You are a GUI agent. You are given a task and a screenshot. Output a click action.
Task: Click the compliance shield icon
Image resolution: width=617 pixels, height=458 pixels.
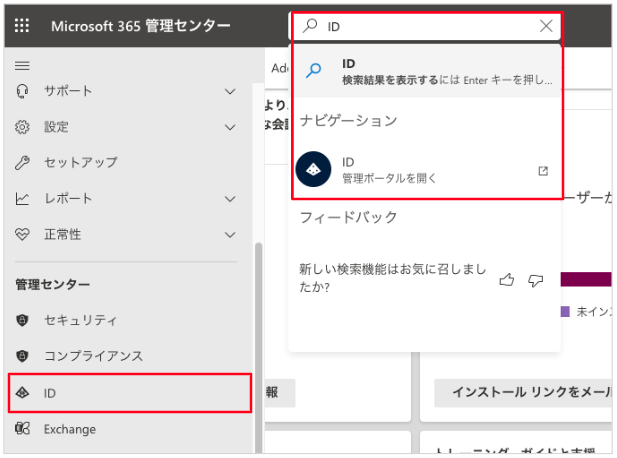(x=22, y=356)
